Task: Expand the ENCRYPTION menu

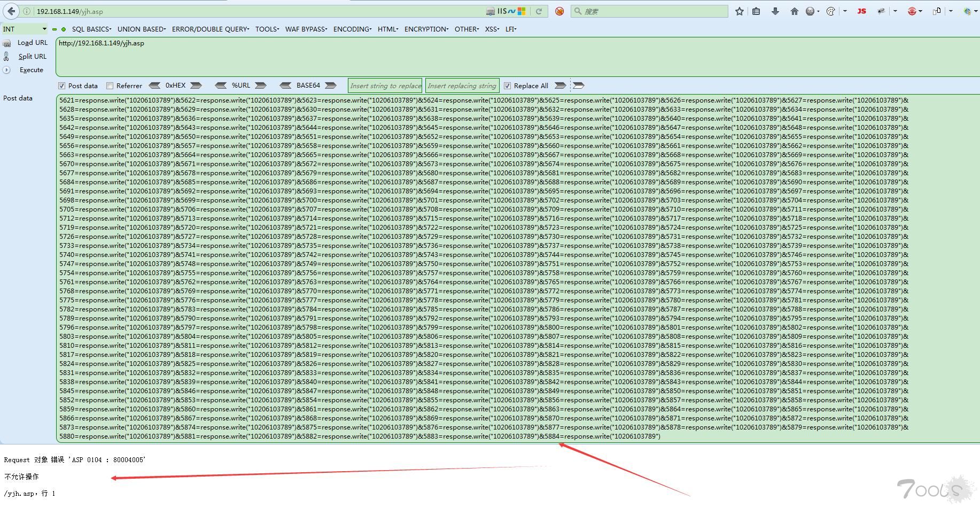Action: [426, 29]
